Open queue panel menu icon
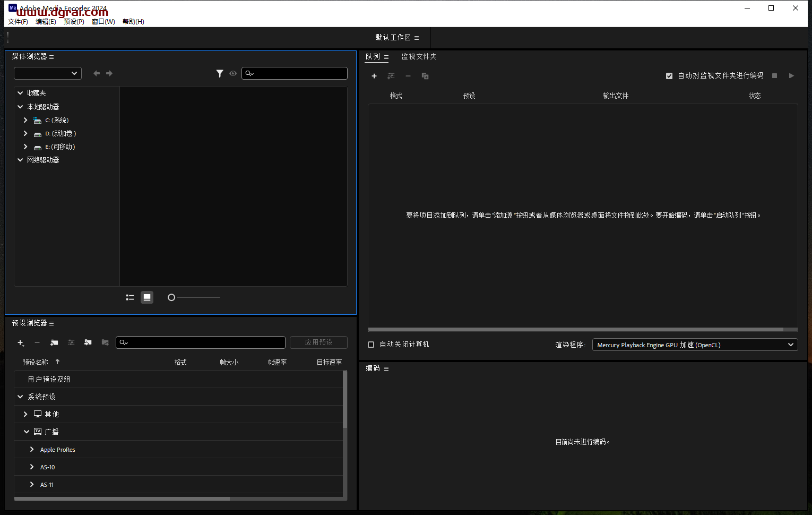The image size is (812, 515). 386,57
